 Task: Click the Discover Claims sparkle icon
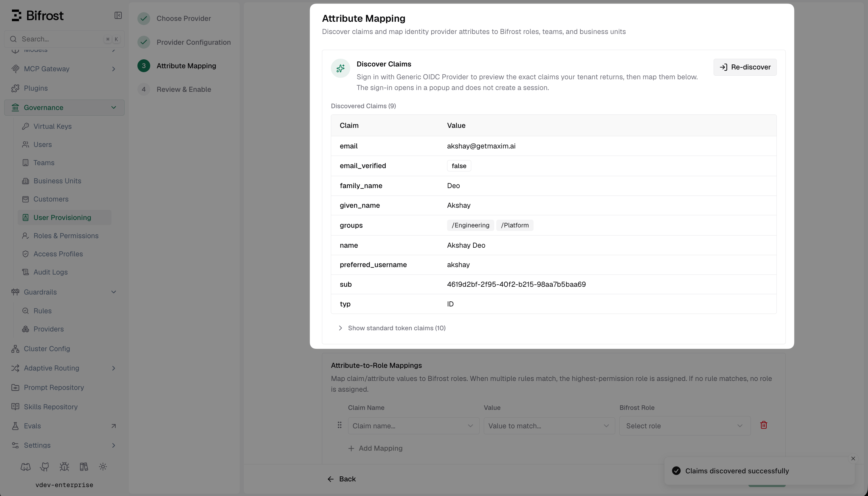pos(340,69)
